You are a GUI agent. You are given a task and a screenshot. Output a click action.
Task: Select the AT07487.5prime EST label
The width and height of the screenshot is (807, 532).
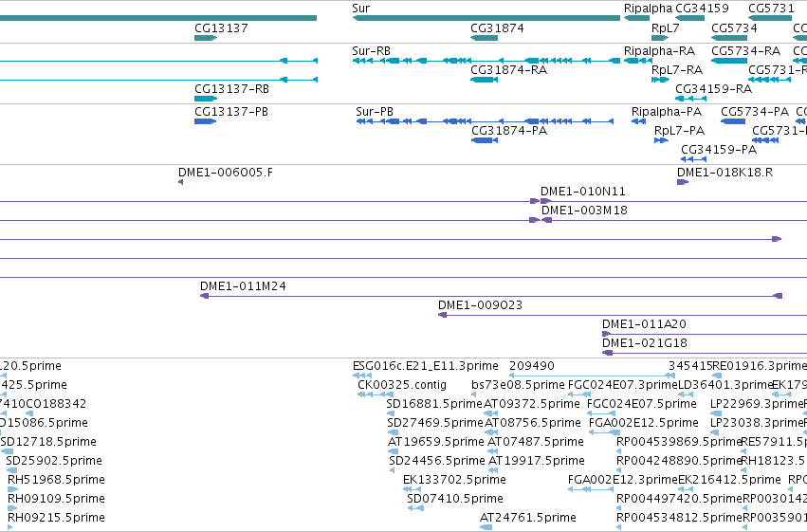click(535, 442)
